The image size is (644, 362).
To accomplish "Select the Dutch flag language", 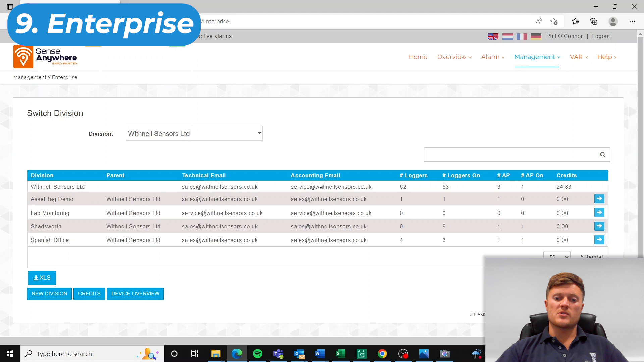I will point(507,37).
